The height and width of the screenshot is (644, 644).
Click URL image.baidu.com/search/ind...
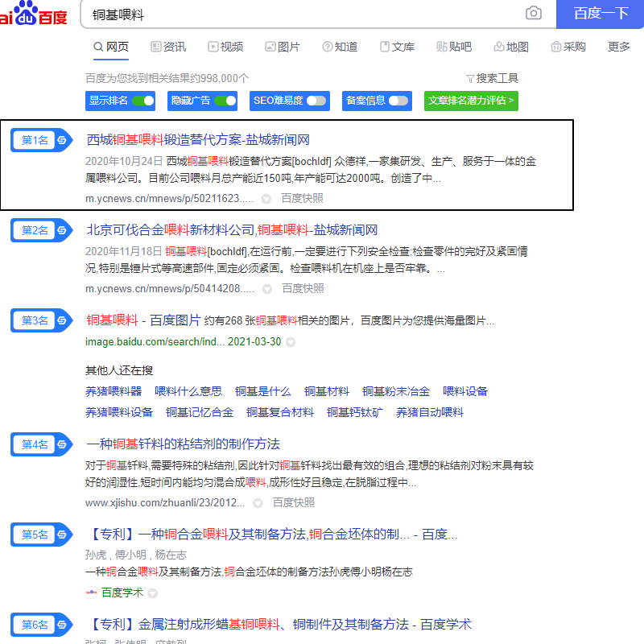point(155,341)
